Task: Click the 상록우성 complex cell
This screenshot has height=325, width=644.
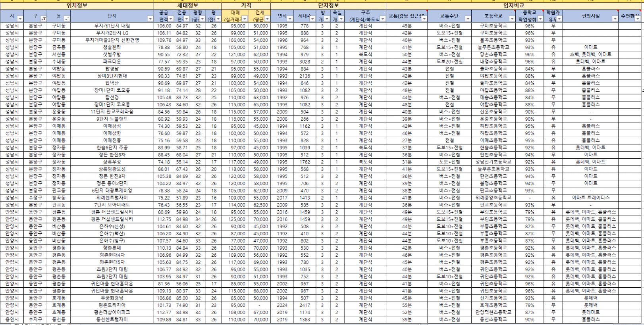Action: 112,162
